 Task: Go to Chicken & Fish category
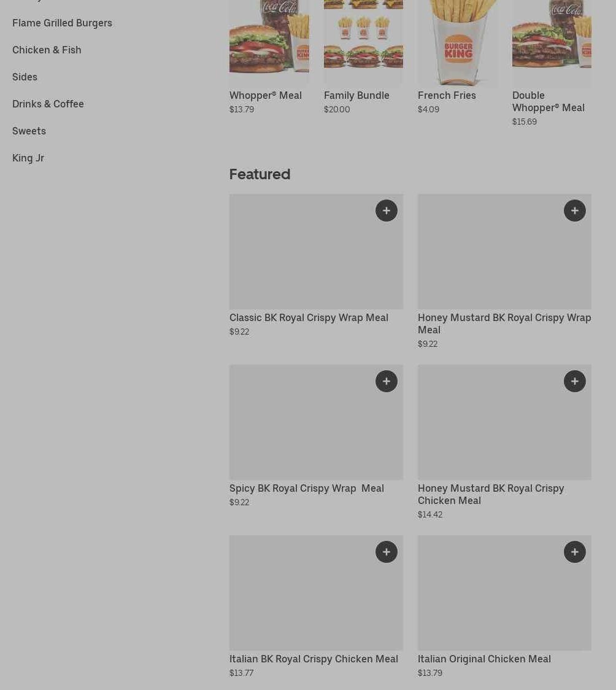[47, 50]
